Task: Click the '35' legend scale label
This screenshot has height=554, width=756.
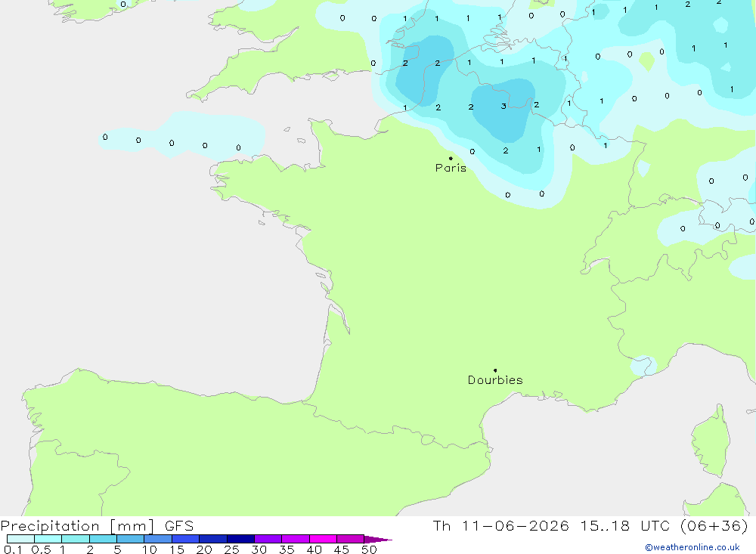Action: pos(287,549)
